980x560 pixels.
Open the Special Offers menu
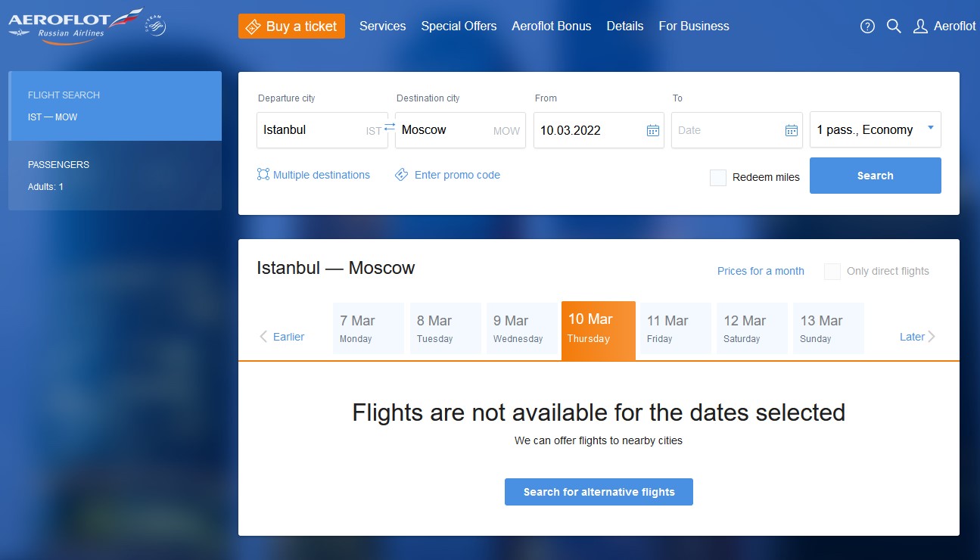459,26
